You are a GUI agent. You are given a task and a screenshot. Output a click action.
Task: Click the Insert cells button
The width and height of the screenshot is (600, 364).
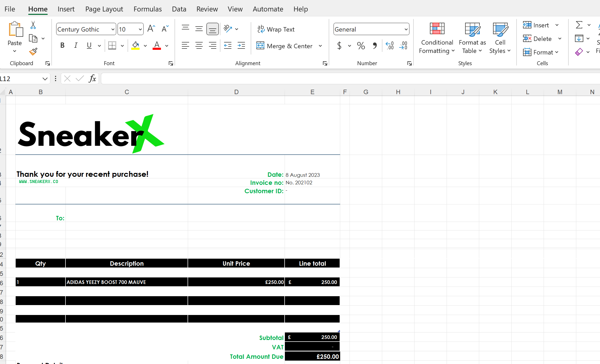536,25
